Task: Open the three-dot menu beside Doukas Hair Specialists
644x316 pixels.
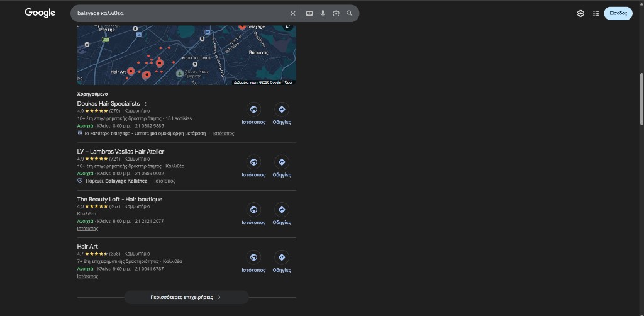Action: pyautogui.click(x=145, y=104)
